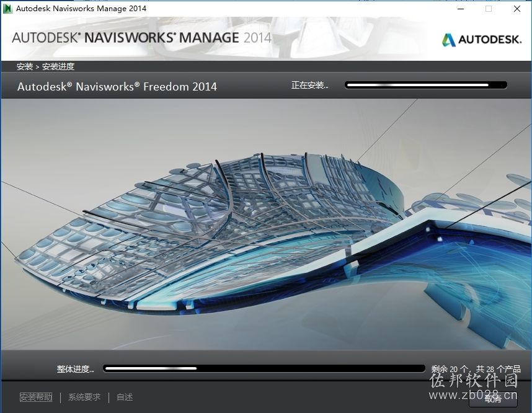Click the 取消 cancel button
The height and width of the screenshot is (413, 532).
click(493, 399)
